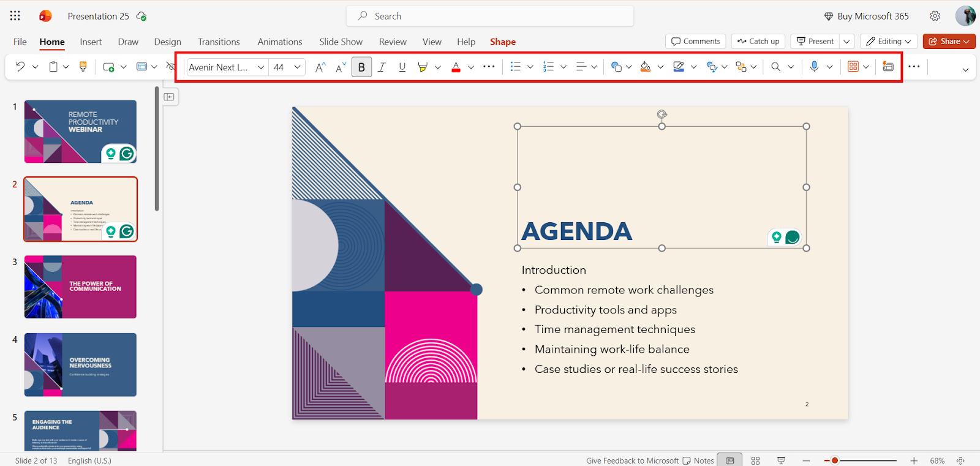The image size is (980, 466).
Task: Click the Increase Font Size icon
Action: point(320,67)
